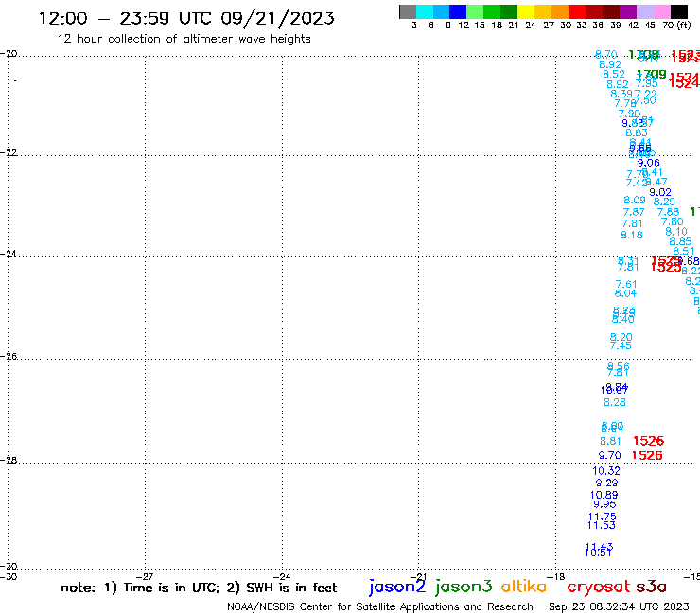The height and width of the screenshot is (615, 700).
Task: Select the orange swatch in the color scale
Action: pos(560,12)
